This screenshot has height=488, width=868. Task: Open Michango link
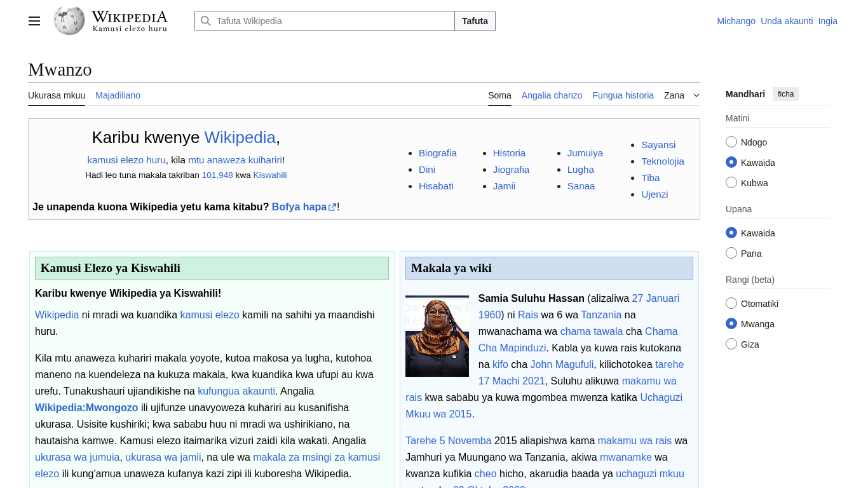pyautogui.click(x=736, y=21)
